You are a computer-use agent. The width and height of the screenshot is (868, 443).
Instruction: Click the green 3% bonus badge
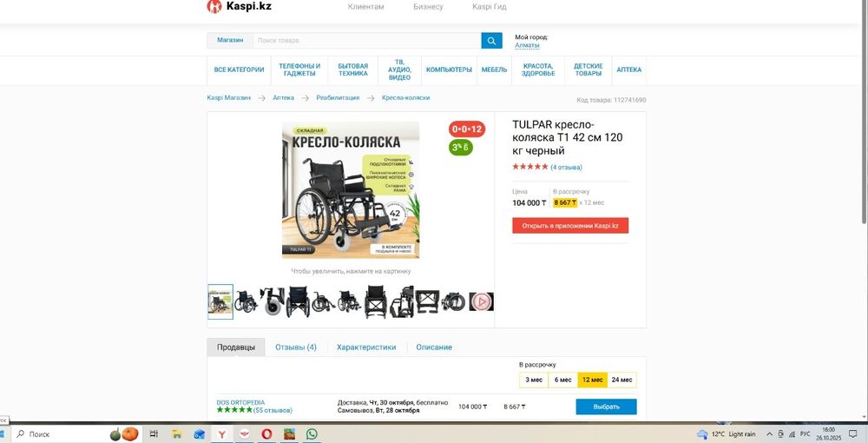click(461, 148)
